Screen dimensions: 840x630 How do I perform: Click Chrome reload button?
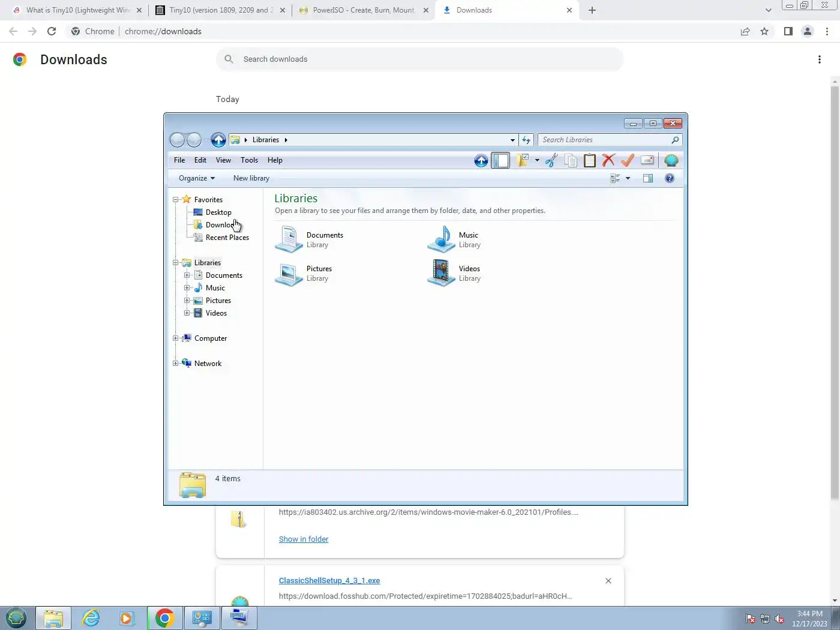point(52,31)
